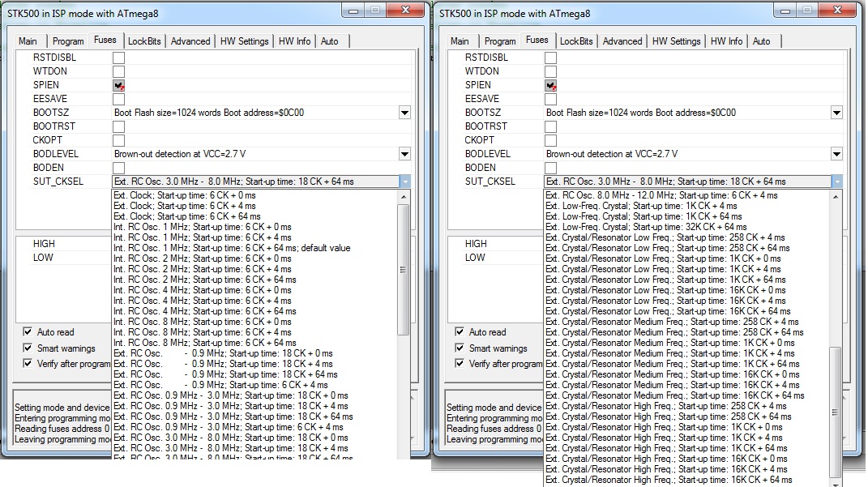Enable RSTDISBL fuse checkbox in left window
The image size is (868, 487).
point(118,58)
